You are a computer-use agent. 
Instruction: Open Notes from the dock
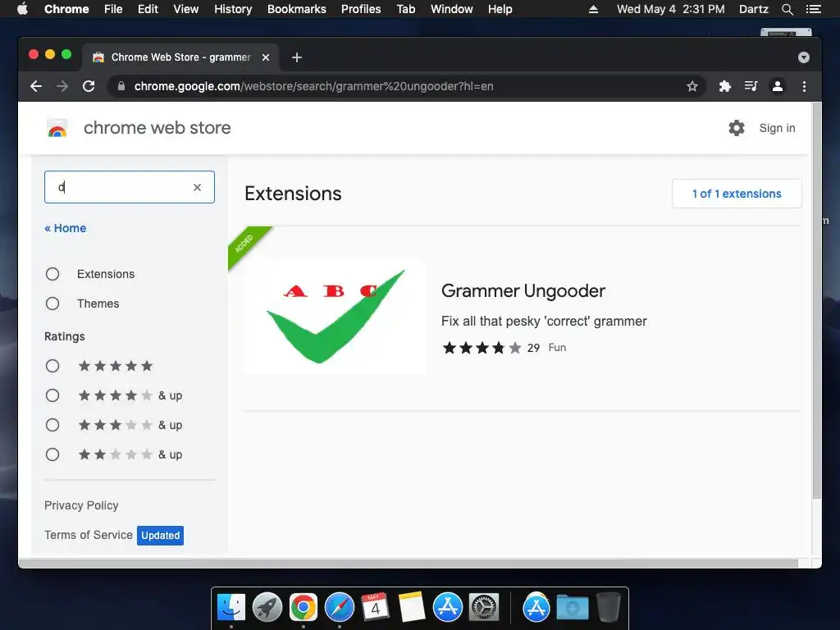[412, 608]
